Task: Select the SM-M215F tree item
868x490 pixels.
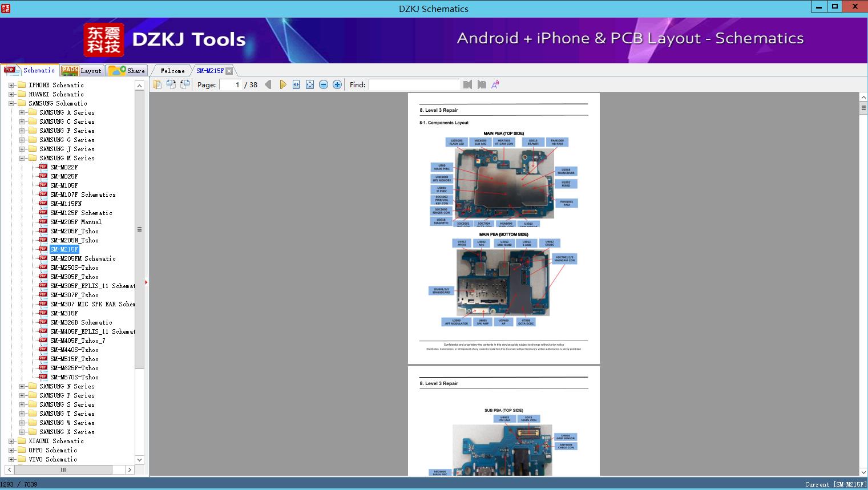Action: point(64,249)
